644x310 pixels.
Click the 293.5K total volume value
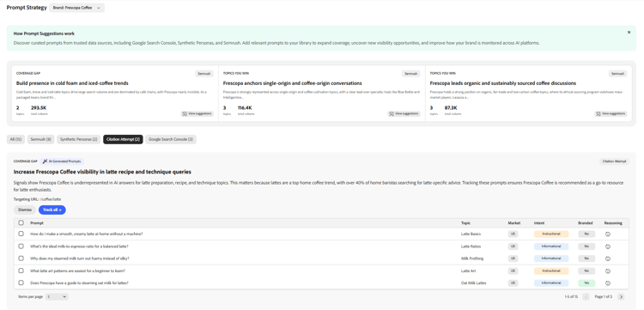point(38,108)
